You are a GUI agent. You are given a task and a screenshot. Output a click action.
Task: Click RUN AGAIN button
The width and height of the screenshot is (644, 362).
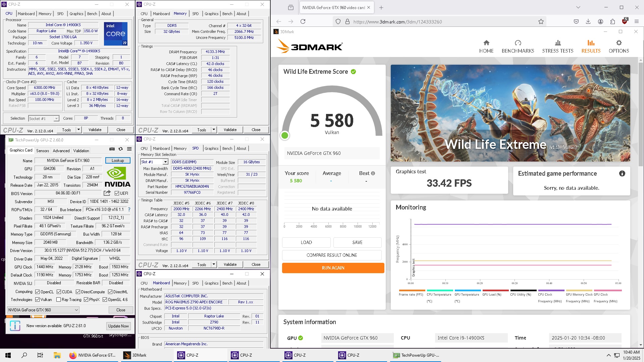click(333, 268)
